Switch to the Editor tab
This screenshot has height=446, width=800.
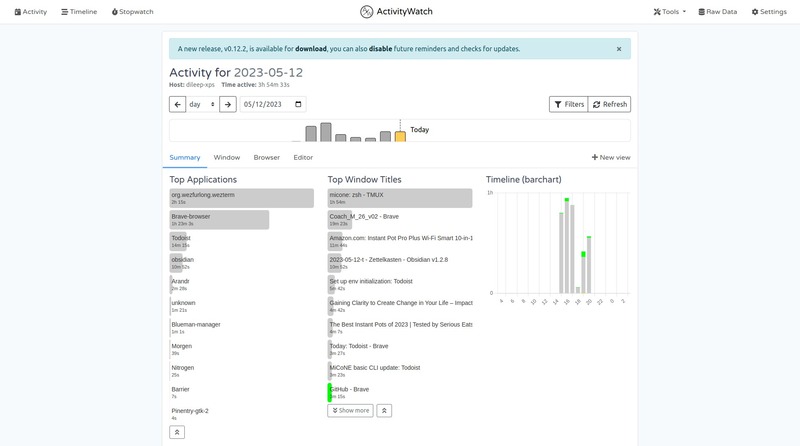[x=303, y=158]
